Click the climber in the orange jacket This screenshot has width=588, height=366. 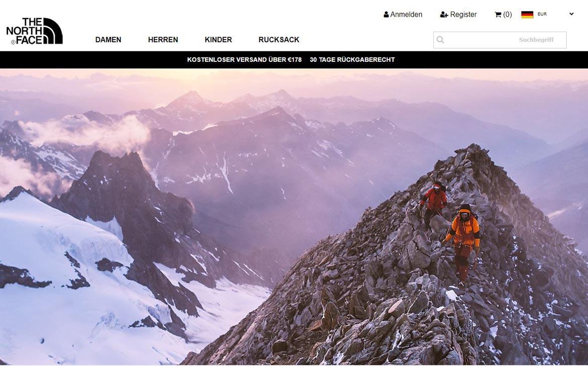coord(463,243)
